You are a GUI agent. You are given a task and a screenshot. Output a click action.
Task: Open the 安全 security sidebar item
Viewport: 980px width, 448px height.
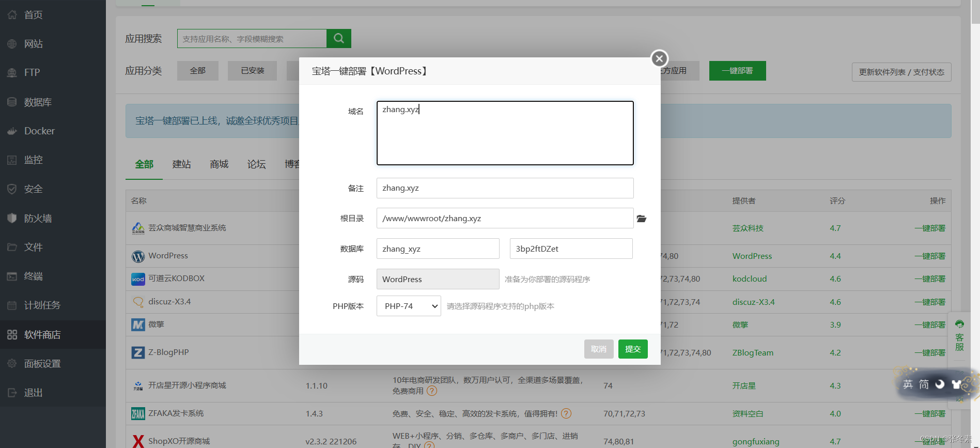53,189
